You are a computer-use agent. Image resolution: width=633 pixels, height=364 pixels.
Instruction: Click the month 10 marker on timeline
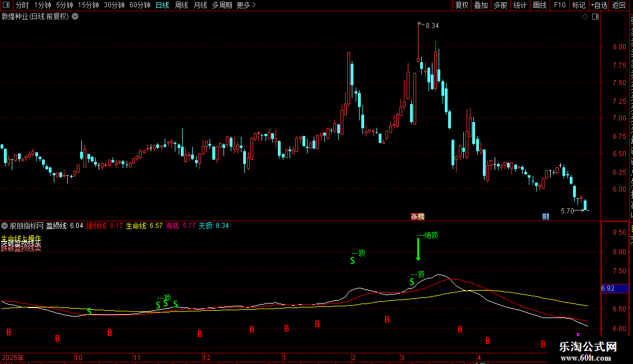click(x=78, y=357)
